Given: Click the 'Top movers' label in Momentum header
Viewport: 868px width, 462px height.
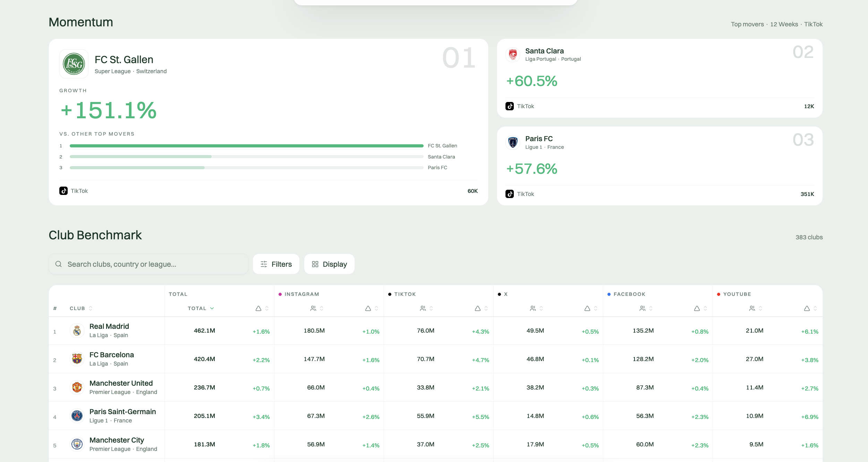Looking at the screenshot, I should click(x=747, y=24).
